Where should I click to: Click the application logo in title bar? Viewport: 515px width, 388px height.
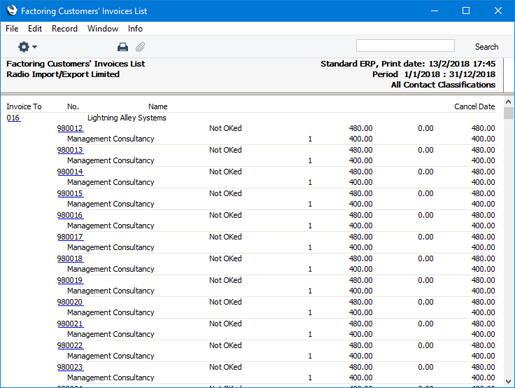[12, 11]
